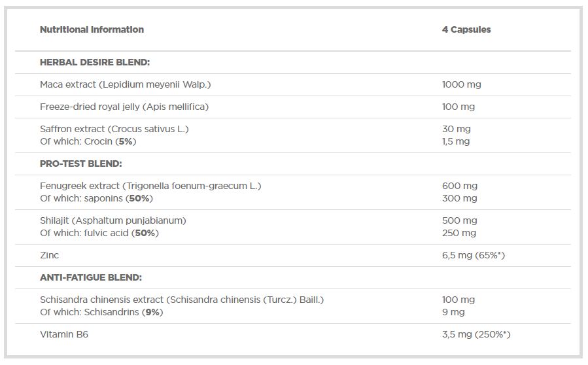Click the Fenugreek extract ingredient name
Image resolution: width=588 pixels, height=365 pixels.
pos(150,186)
